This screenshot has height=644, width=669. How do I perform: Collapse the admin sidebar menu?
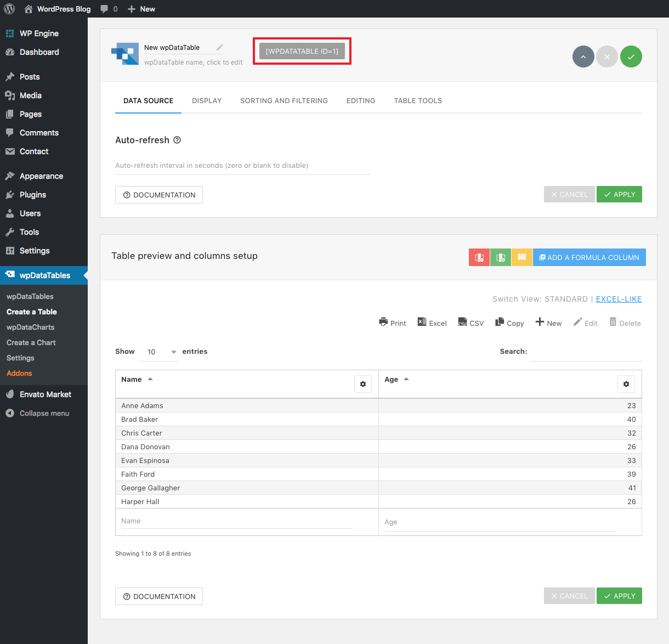pos(44,413)
